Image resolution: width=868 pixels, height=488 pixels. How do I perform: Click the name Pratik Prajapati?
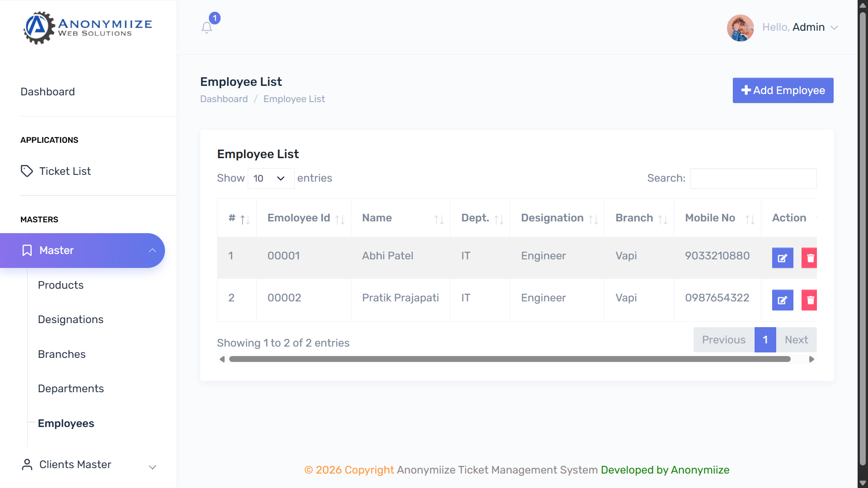pyautogui.click(x=401, y=298)
